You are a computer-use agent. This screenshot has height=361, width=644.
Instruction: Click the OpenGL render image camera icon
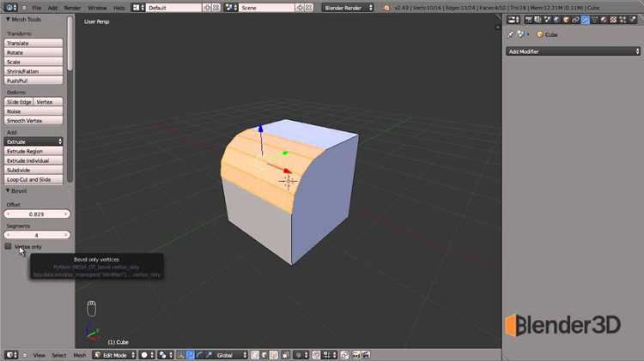click(355, 355)
